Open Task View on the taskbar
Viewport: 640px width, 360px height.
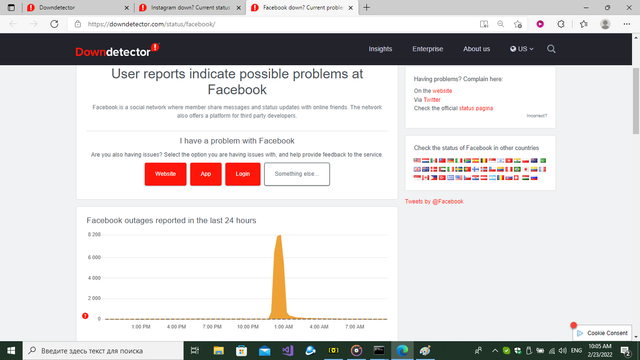(x=195, y=351)
